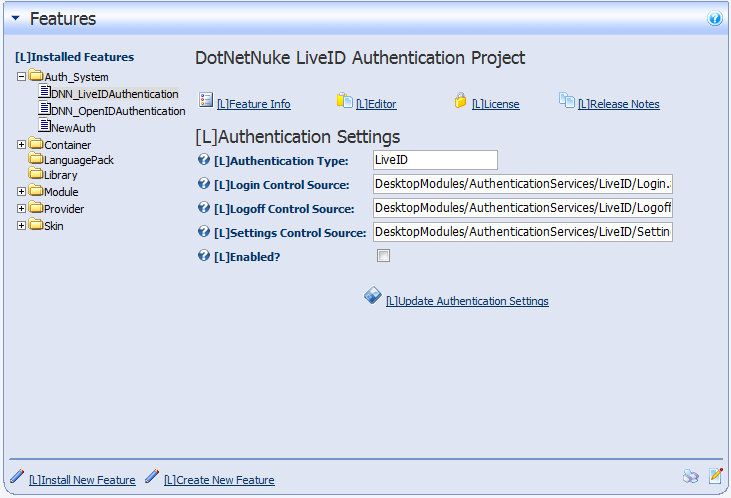Image resolution: width=731 pixels, height=498 pixels.
Task: Click [L]Create New Feature link
Action: point(219,480)
